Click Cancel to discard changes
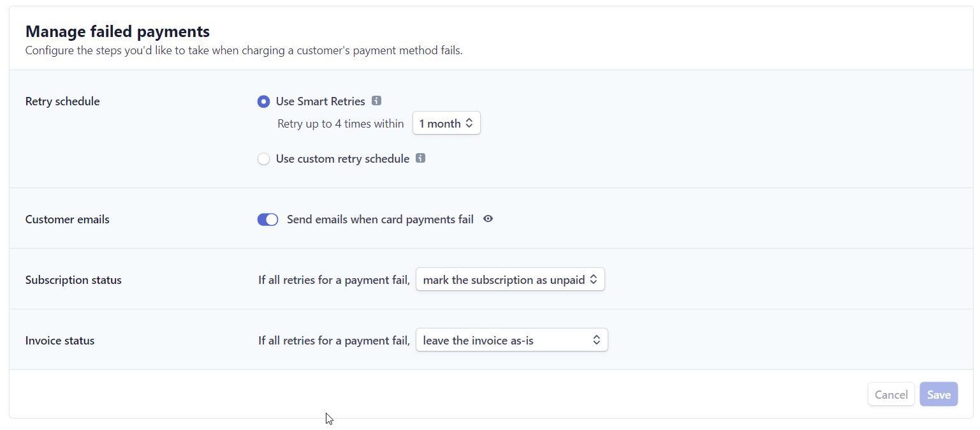Screen dimensions: 980x430 click(891, 394)
